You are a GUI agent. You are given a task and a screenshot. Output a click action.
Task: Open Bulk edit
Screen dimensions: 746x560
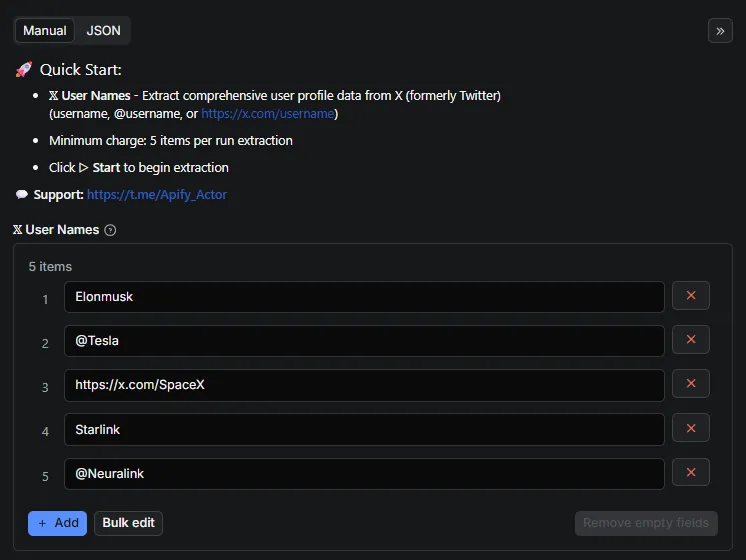[128, 523]
